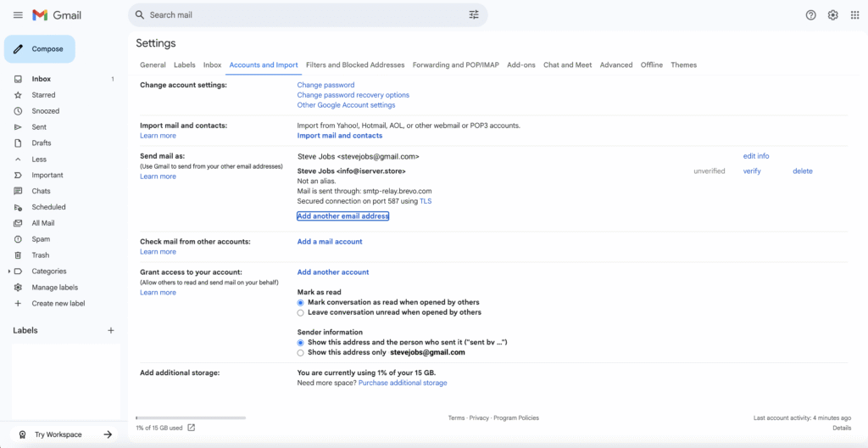Viewport: 868px width, 448px height.
Task: Click the TLS link
Action: click(x=426, y=201)
